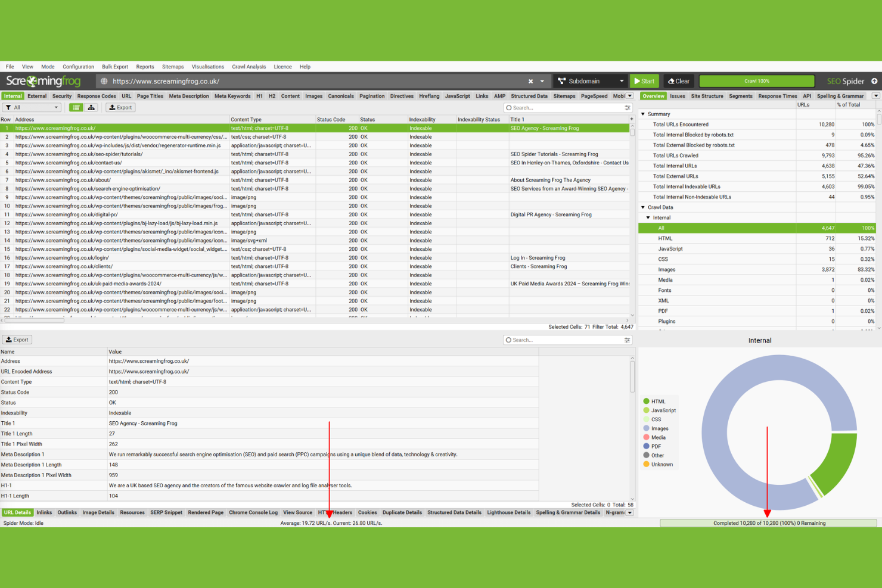This screenshot has width=882, height=588.
Task: Open the Canonicals tab
Action: tap(341, 96)
